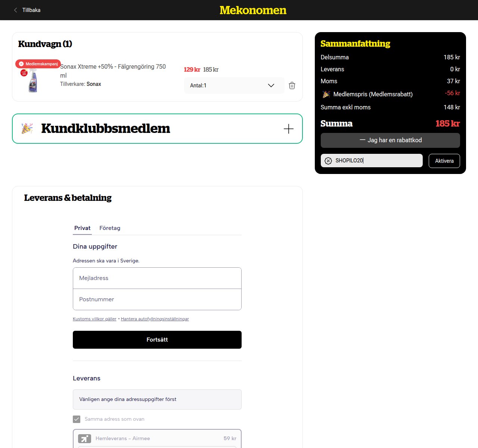Click the Leverans value '0 kr'

tap(455, 69)
